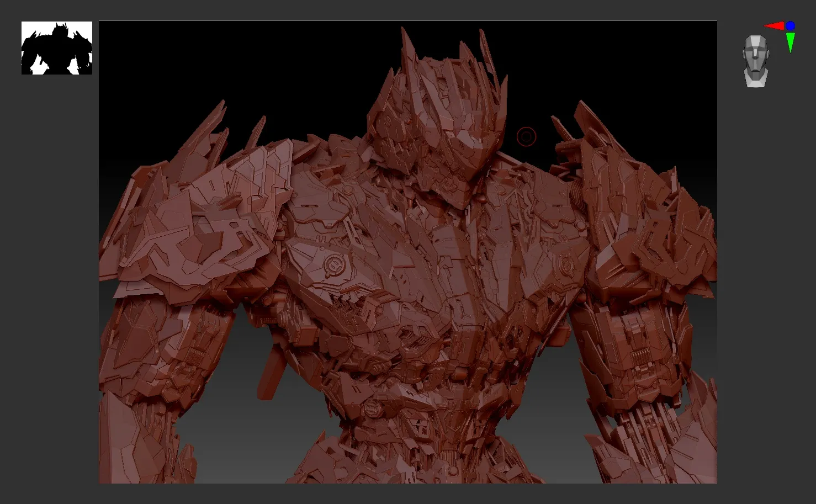
Task: Click the tallest spike atop the robot's head
Action: click(408, 50)
